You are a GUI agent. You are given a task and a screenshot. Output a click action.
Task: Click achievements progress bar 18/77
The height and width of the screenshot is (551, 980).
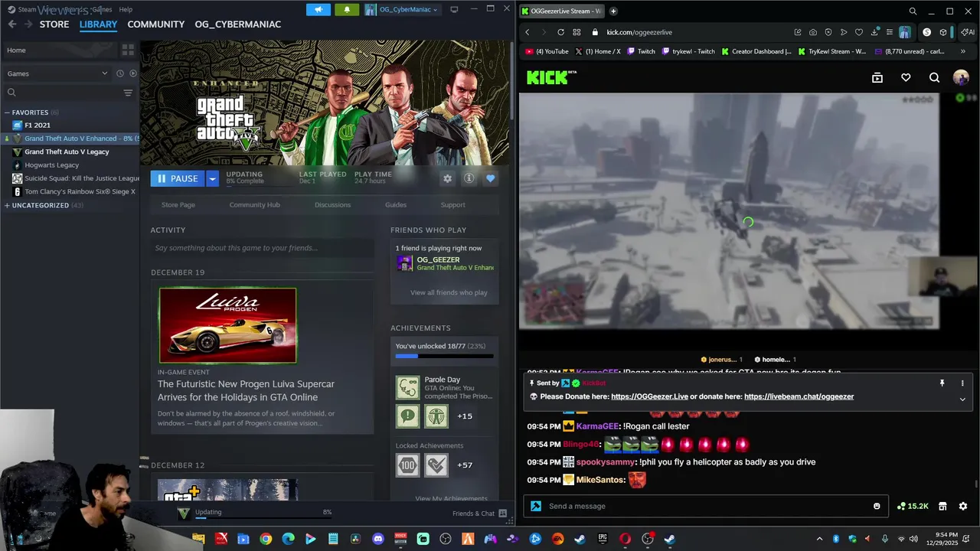pos(444,356)
